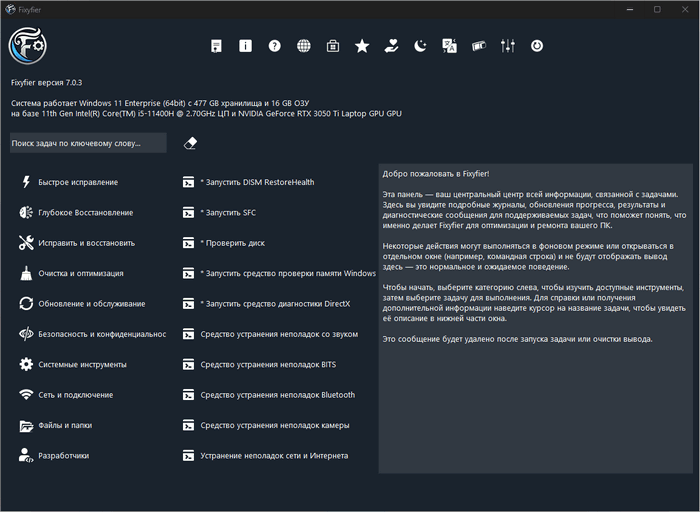Click the Средство устранения неполадок Bluetooth text
Image resolution: width=700 pixels, height=512 pixels.
278,395
